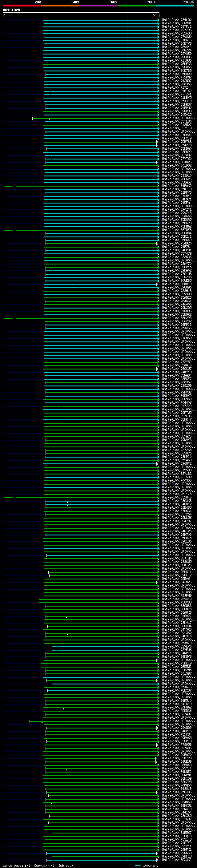The width and height of the screenshot is (197, 868).
Task: Open hit UniRef100_Q9Y796
Action: (176, 30)
